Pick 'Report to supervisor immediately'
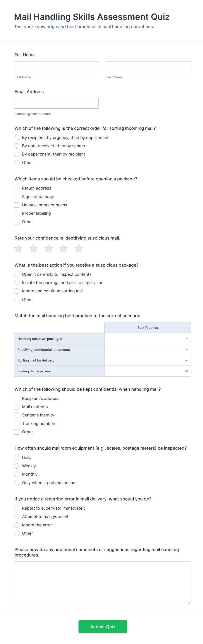 [17, 508]
